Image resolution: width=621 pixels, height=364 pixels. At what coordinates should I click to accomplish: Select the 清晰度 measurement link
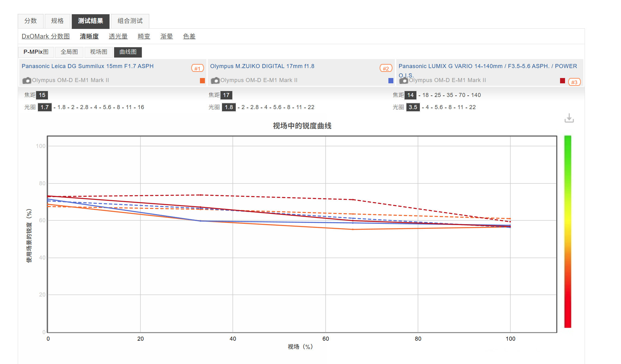click(89, 36)
